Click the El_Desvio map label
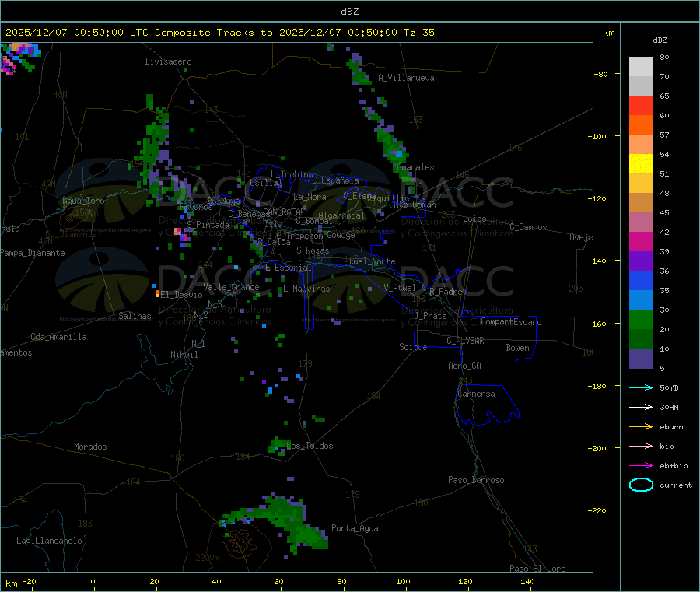This screenshot has width=700, height=592. tap(182, 295)
